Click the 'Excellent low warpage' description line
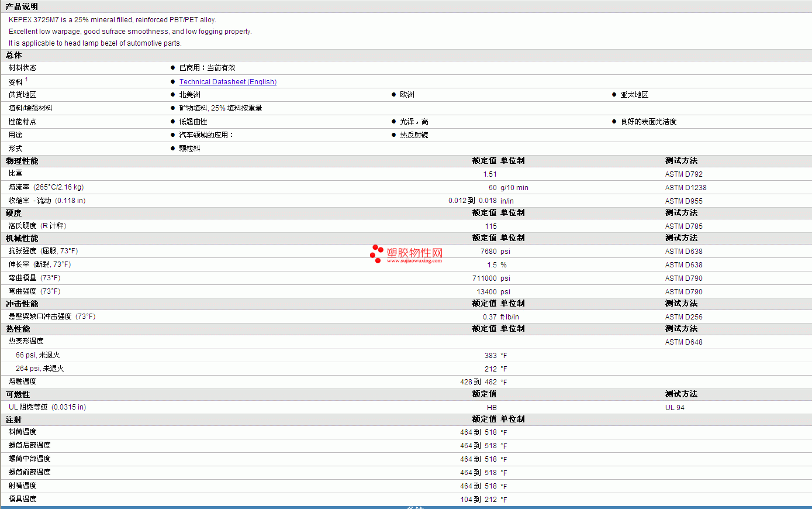Viewport: 812px width, 509px height. (130, 32)
